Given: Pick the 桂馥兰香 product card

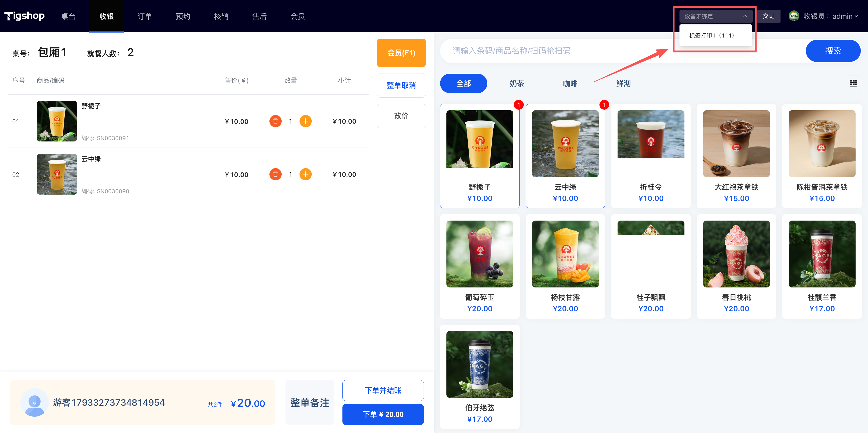Looking at the screenshot, I should point(822,266).
